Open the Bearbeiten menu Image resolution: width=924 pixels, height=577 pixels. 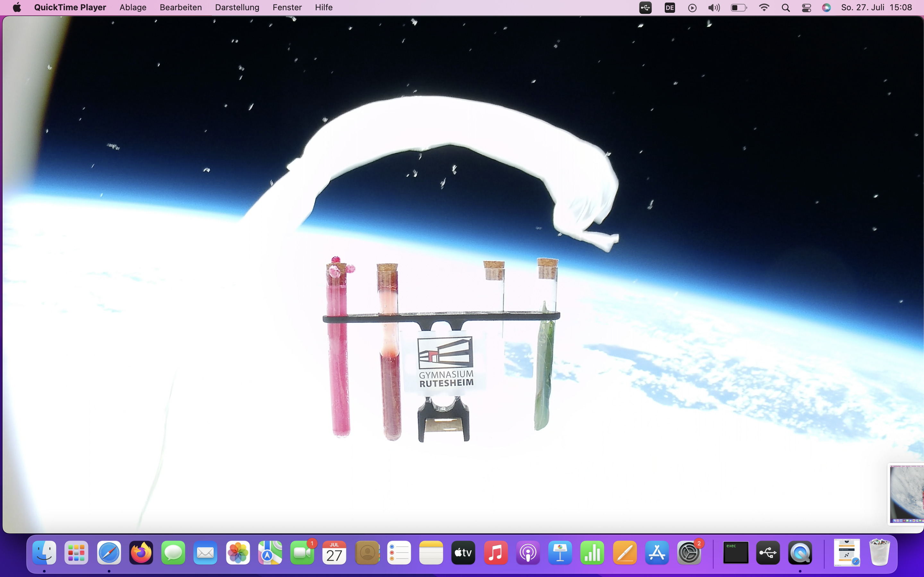(181, 8)
